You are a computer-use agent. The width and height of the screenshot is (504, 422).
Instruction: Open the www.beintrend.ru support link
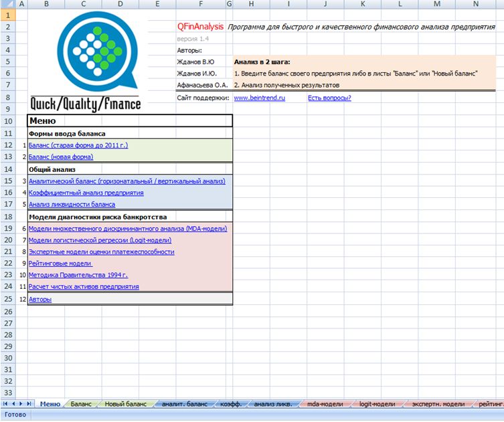(260, 98)
